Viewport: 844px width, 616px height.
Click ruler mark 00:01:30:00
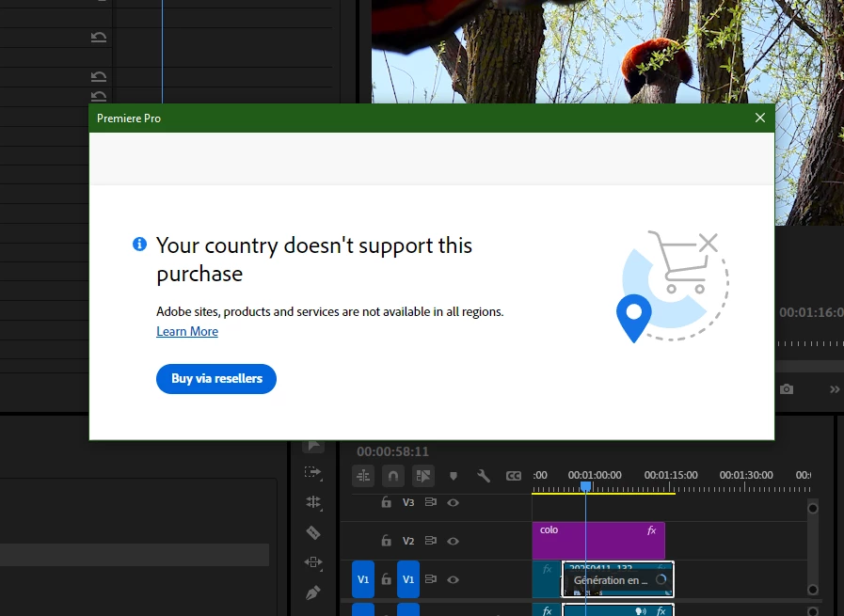[x=746, y=475]
